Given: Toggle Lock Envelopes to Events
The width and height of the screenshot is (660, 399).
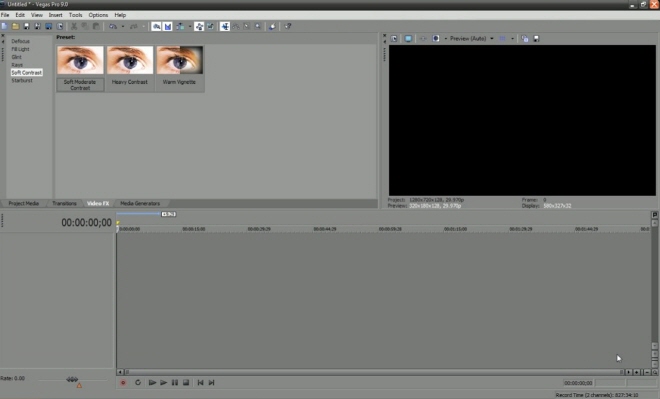Looking at the screenshot, I should click(199, 26).
